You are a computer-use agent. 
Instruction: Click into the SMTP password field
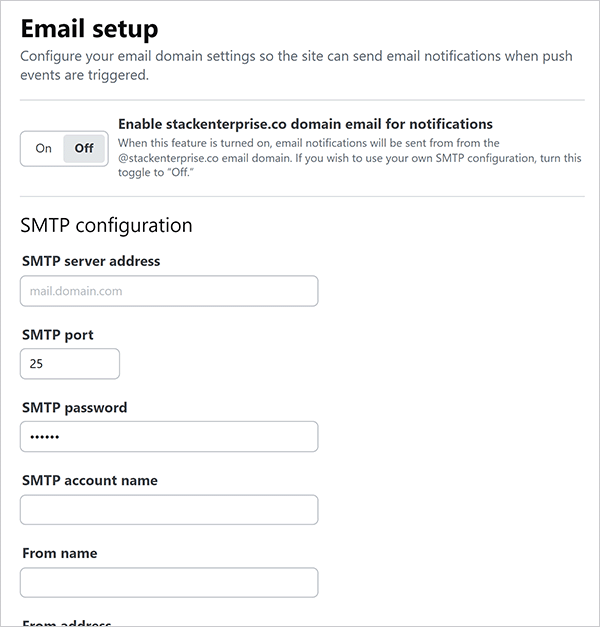point(169,437)
